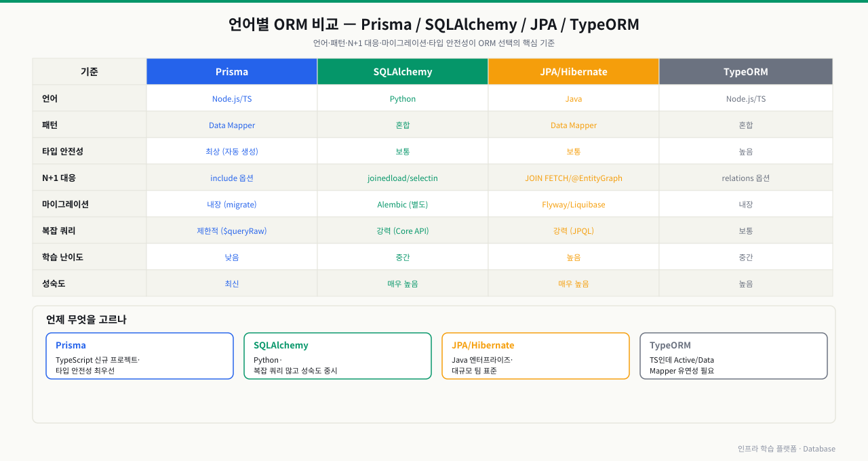The width and height of the screenshot is (868, 461).
Task: Click SQLAlchemy's 중간 learning difficulty cell
Action: [x=403, y=257]
